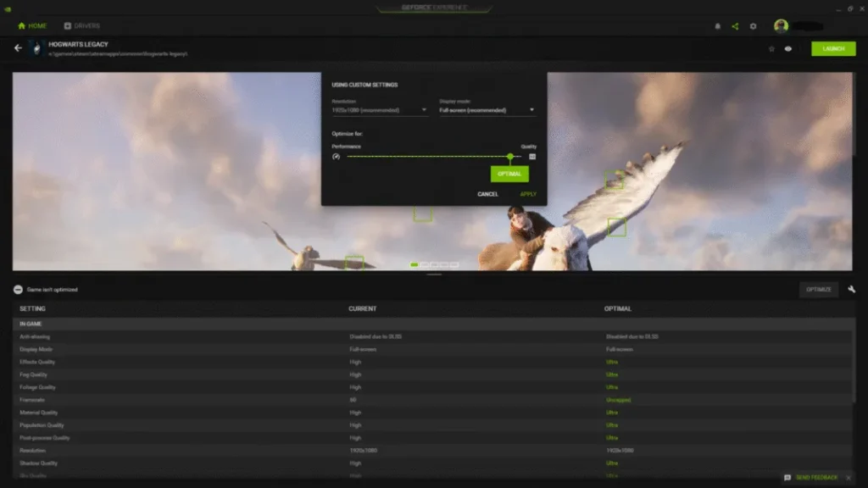This screenshot has height=488, width=868.
Task: Select the first screenshot carousel indicator
Action: (415, 264)
